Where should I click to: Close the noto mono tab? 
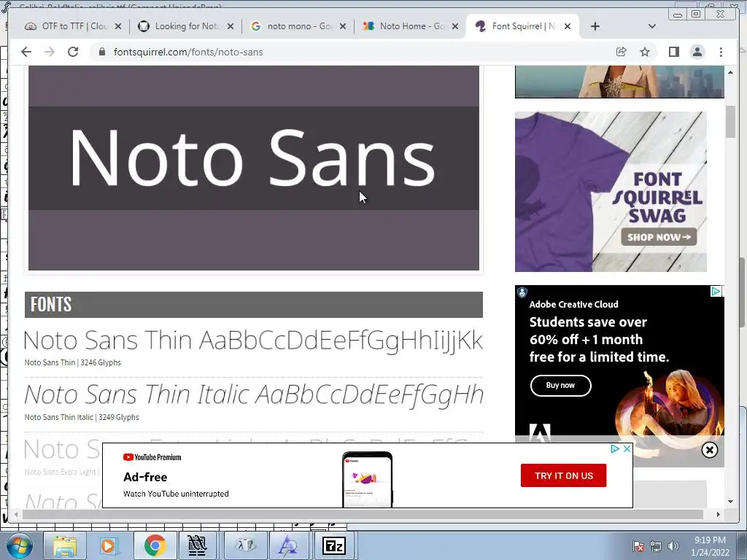343,26
